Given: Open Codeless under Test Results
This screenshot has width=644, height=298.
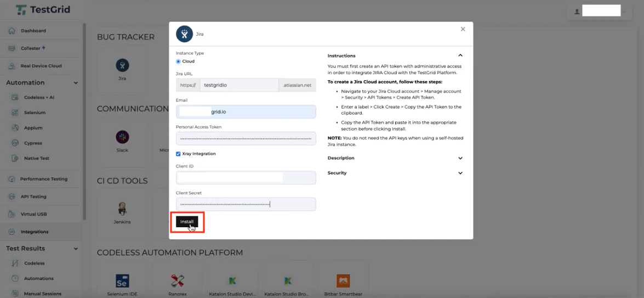Looking at the screenshot, I should point(34,263).
